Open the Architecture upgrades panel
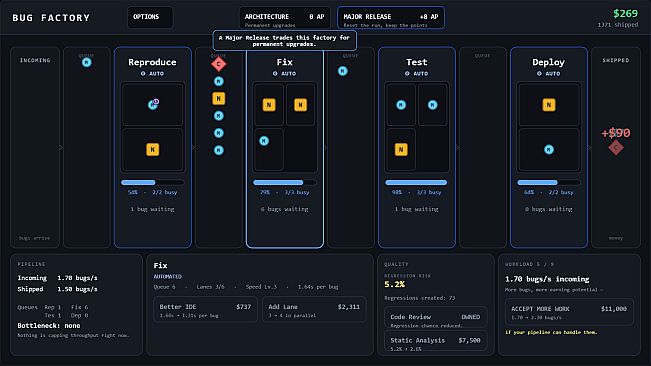Screen dimensions: 651x366 (x=284, y=18)
